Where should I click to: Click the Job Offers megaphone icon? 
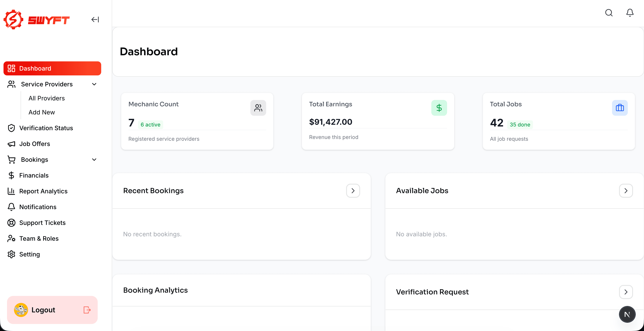pos(11,144)
